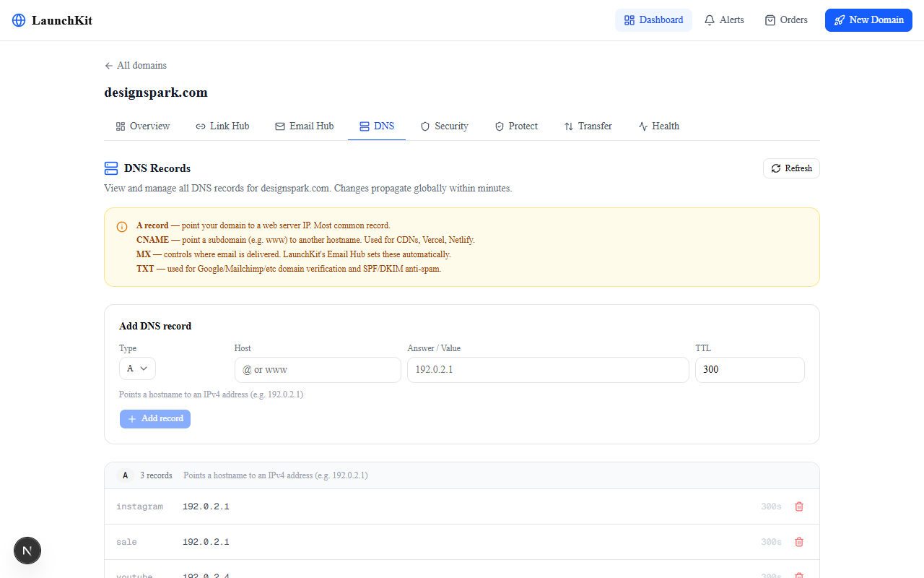Screen dimensions: 924x578
Task: Click the designspark.com domain heading
Action: (x=156, y=92)
